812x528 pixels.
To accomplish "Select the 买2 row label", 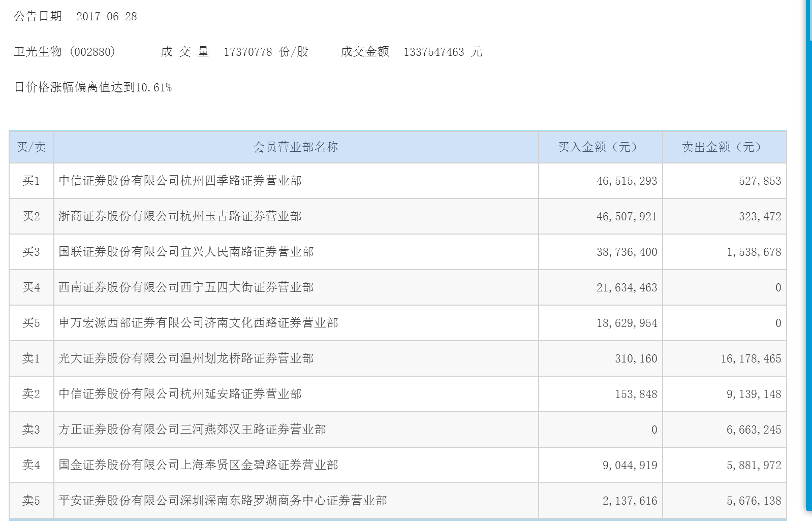I will 32,216.
